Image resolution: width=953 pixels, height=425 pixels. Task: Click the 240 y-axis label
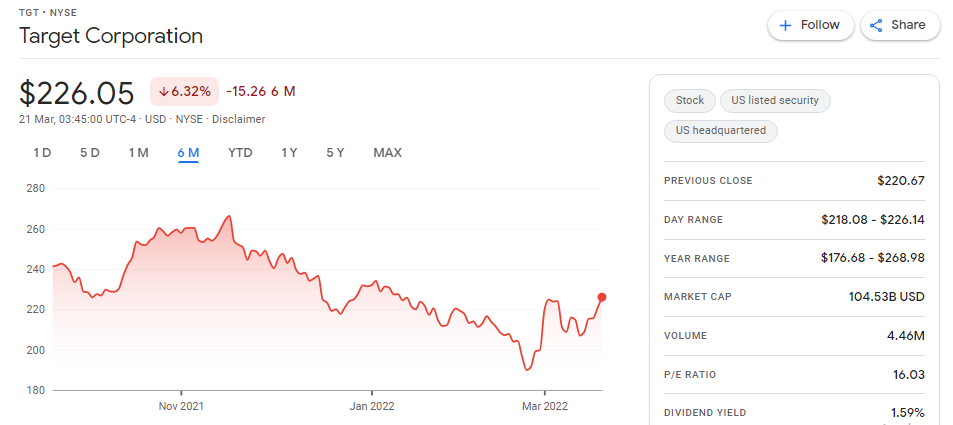pyautogui.click(x=36, y=269)
